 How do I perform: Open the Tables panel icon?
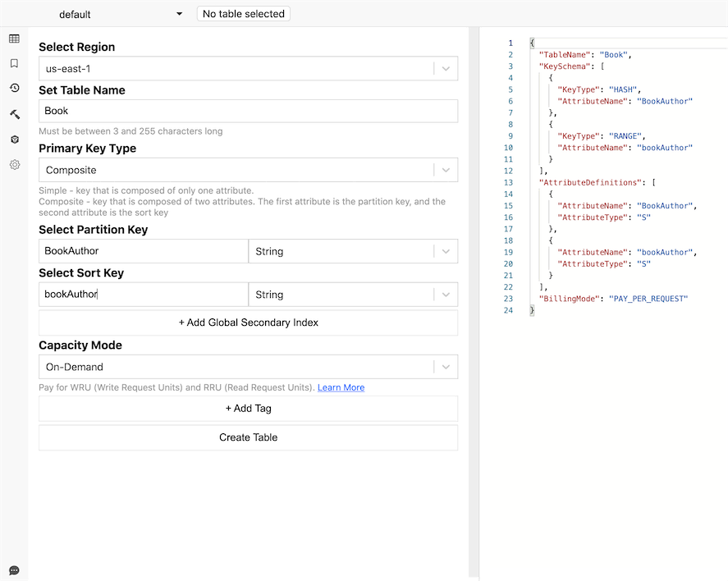click(13, 39)
